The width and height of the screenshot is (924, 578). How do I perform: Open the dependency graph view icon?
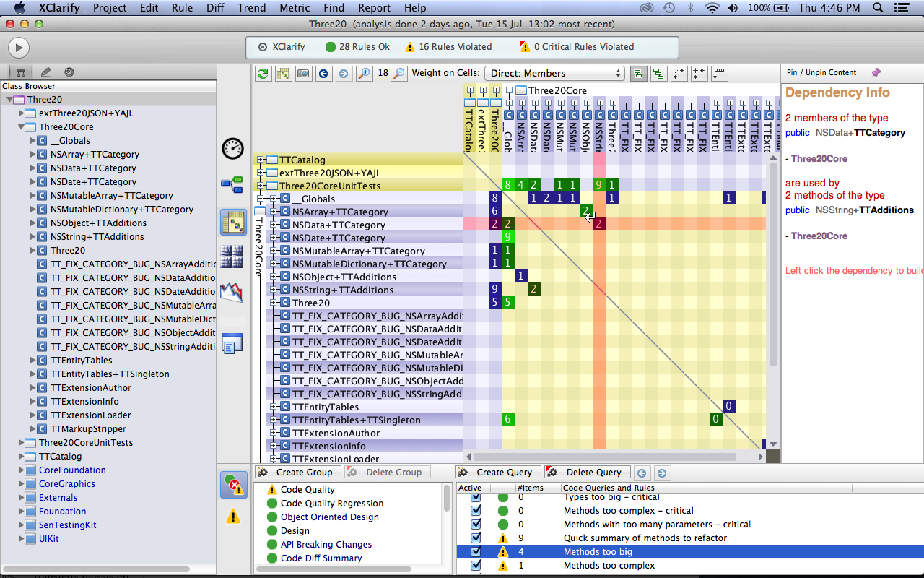[232, 185]
